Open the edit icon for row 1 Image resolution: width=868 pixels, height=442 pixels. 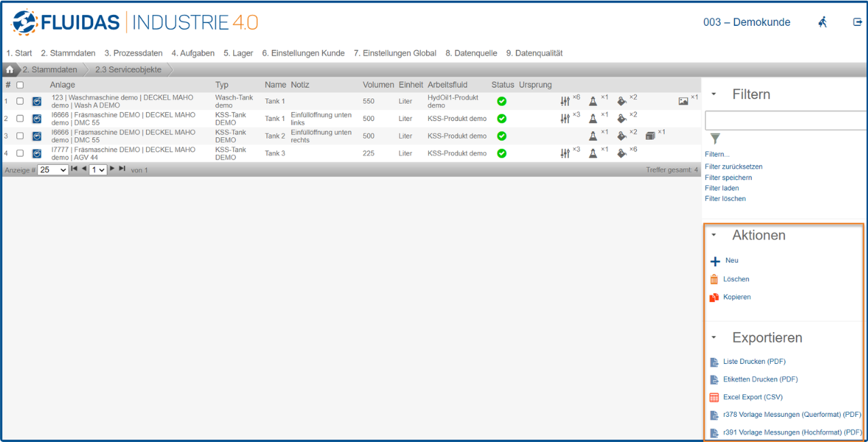coord(37,102)
